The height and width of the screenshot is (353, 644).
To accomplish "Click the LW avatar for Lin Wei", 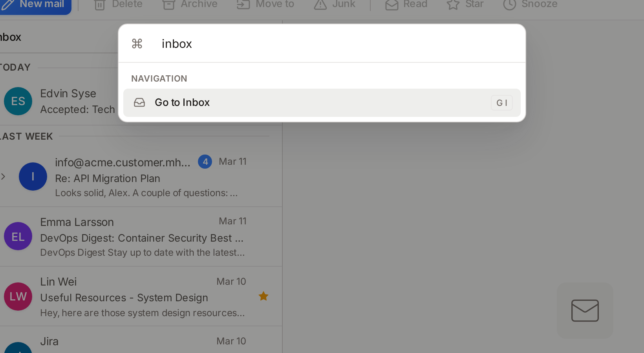I will coord(18,297).
